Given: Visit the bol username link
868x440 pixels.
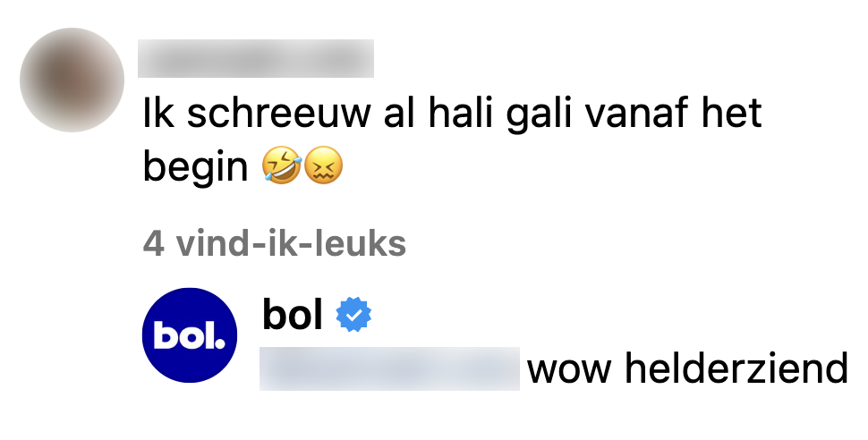Looking at the screenshot, I should click(x=293, y=315).
